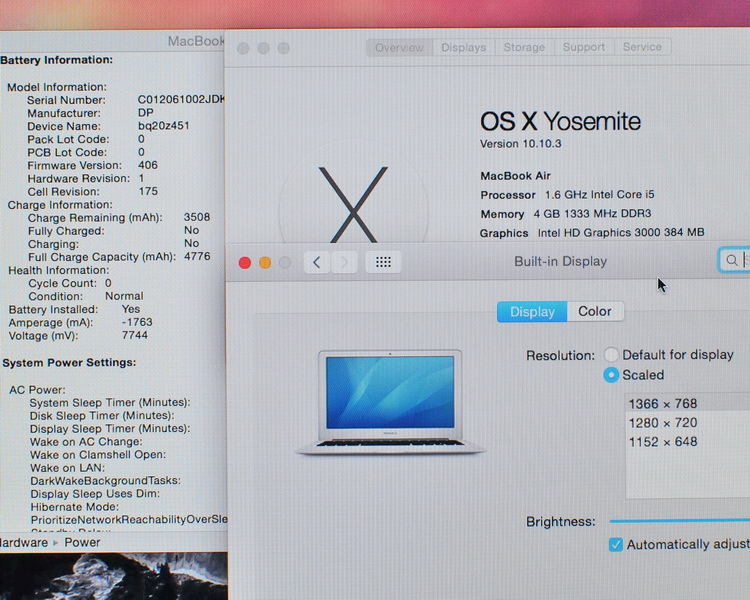Viewport: 750px width, 600px height.
Task: Open the Service tab in About This Mac
Action: point(642,47)
